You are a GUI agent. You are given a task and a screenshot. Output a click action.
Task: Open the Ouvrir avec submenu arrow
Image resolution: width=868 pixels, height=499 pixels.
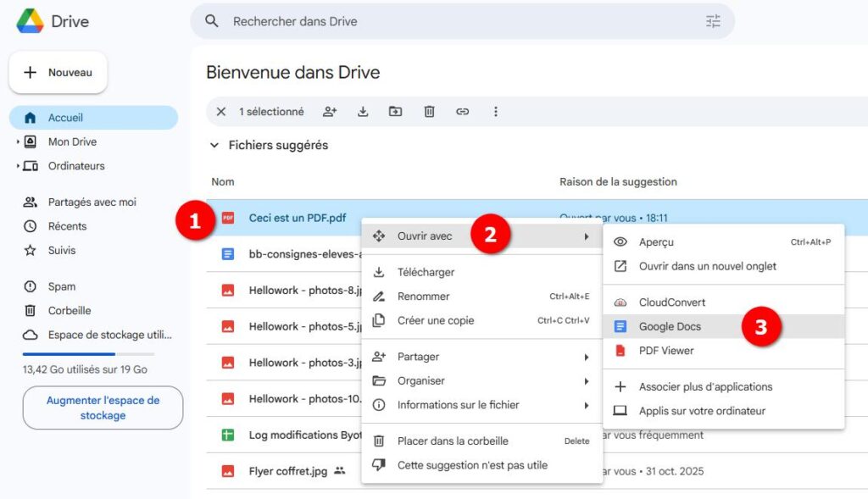(587, 236)
